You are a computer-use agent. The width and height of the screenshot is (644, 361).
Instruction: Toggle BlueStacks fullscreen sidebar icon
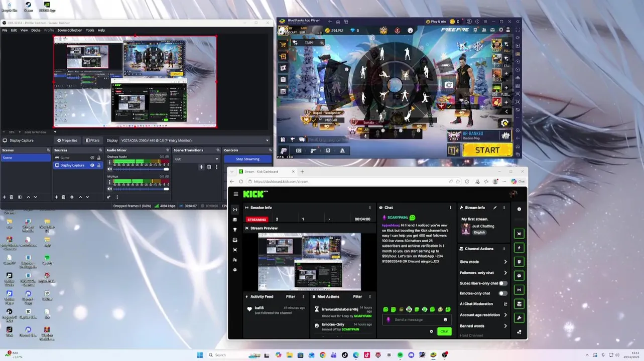518,30
